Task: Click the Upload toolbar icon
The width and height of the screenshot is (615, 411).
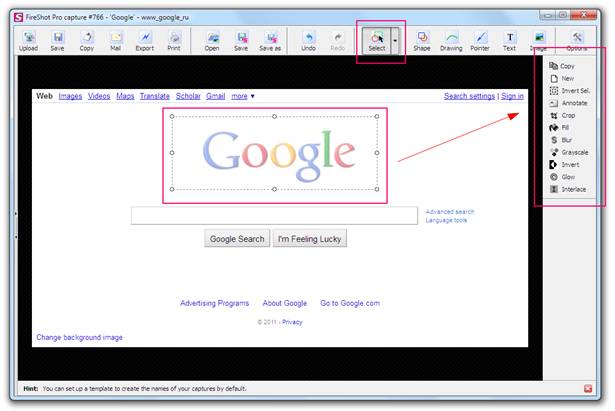Action: click(x=28, y=40)
